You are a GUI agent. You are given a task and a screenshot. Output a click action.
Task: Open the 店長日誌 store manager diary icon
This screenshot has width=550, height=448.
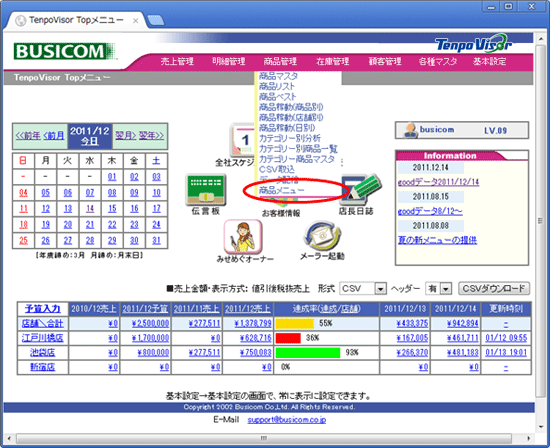[x=360, y=190]
